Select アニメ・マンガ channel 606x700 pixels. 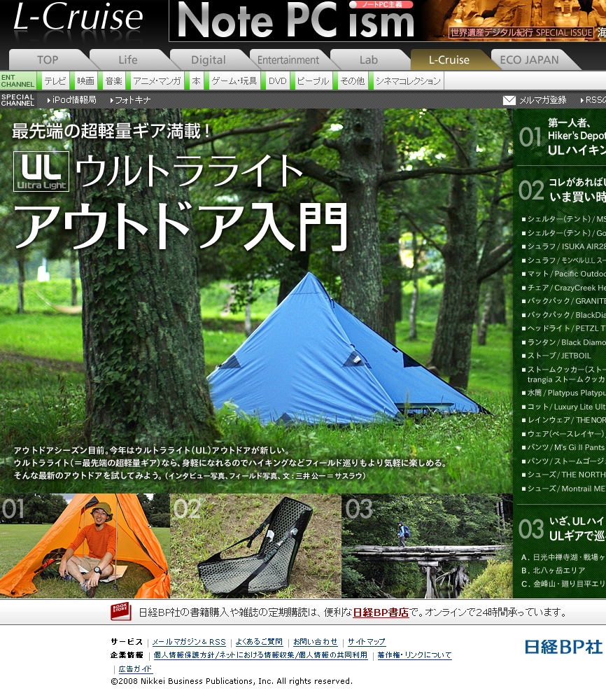157,80
